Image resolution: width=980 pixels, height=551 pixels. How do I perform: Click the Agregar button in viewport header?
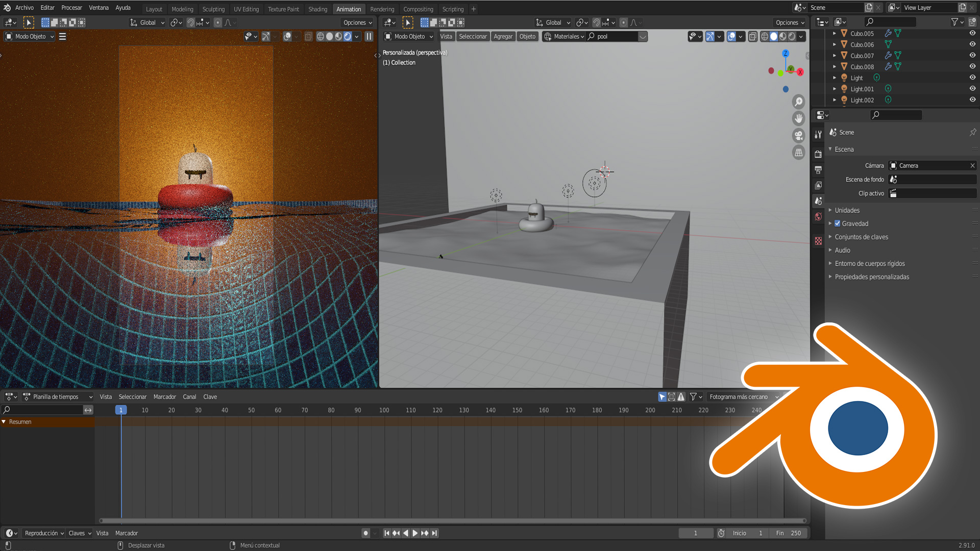503,36
